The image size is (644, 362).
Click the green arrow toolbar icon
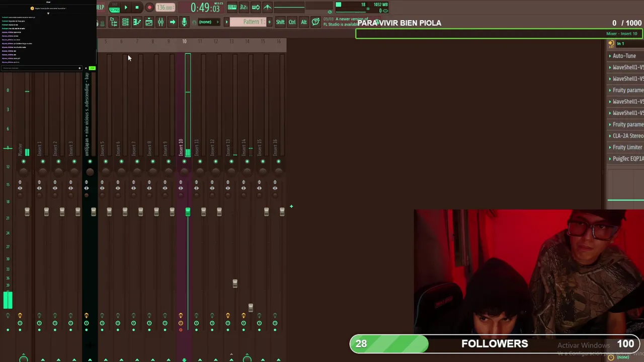click(172, 22)
